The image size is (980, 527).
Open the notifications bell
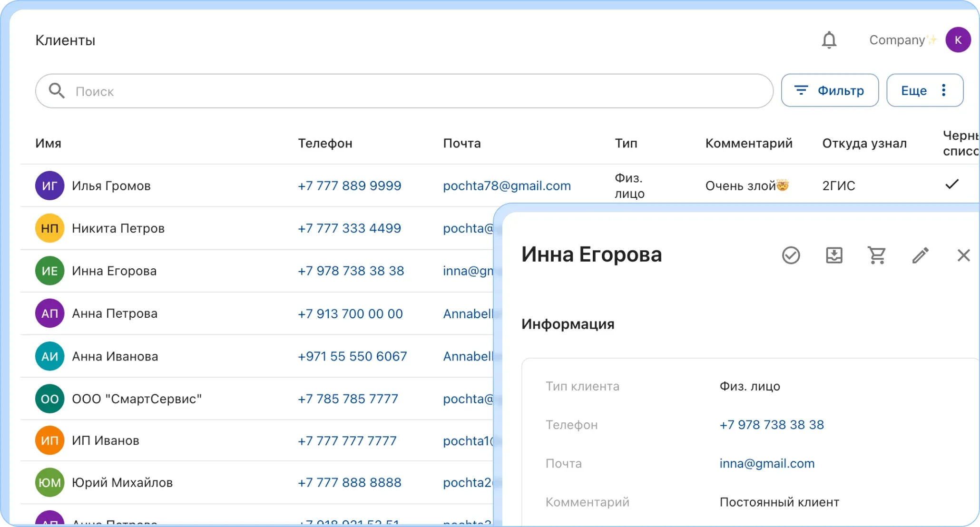(829, 40)
